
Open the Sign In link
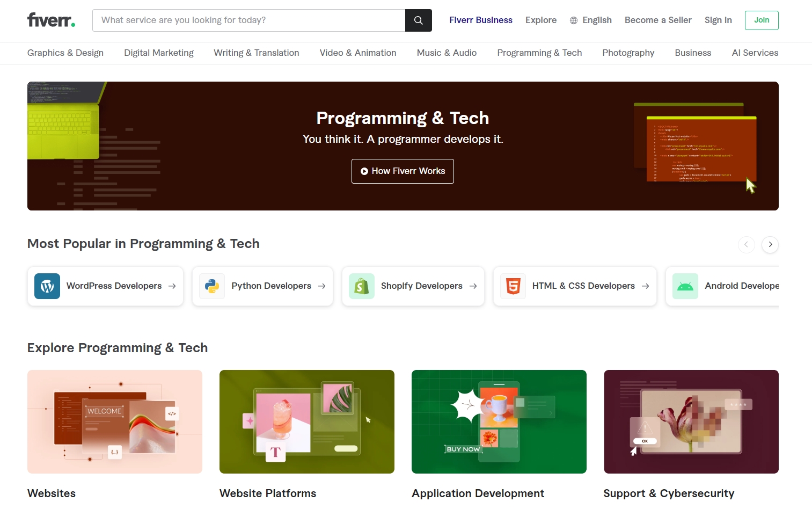718,20
